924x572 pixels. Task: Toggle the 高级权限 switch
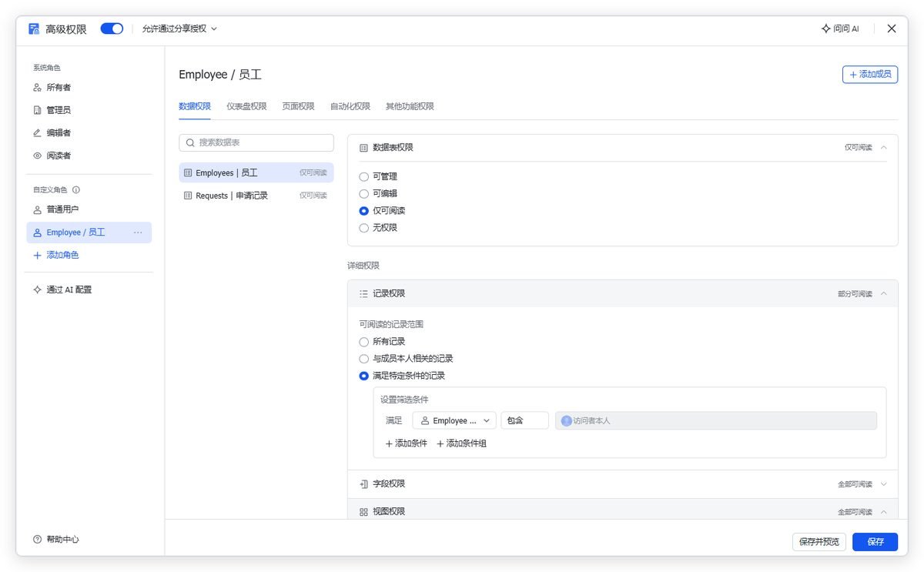coord(112,29)
